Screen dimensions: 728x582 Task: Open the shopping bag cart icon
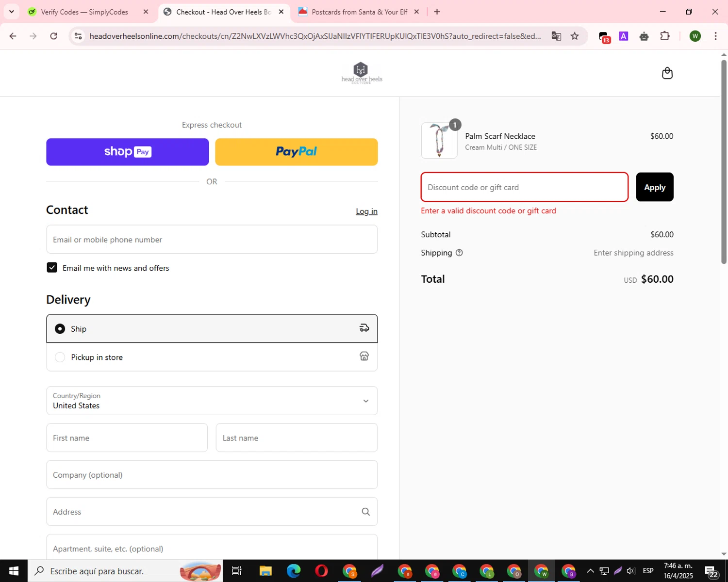coord(667,73)
